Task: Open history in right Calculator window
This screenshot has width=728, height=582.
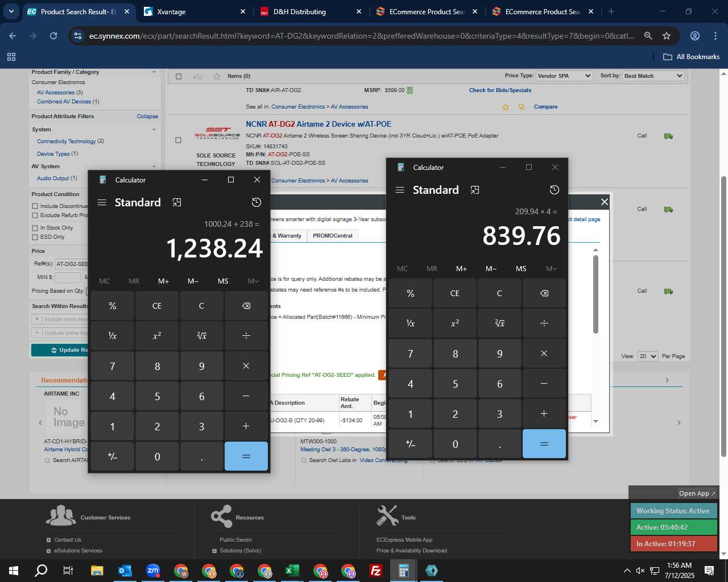Action: coord(555,190)
